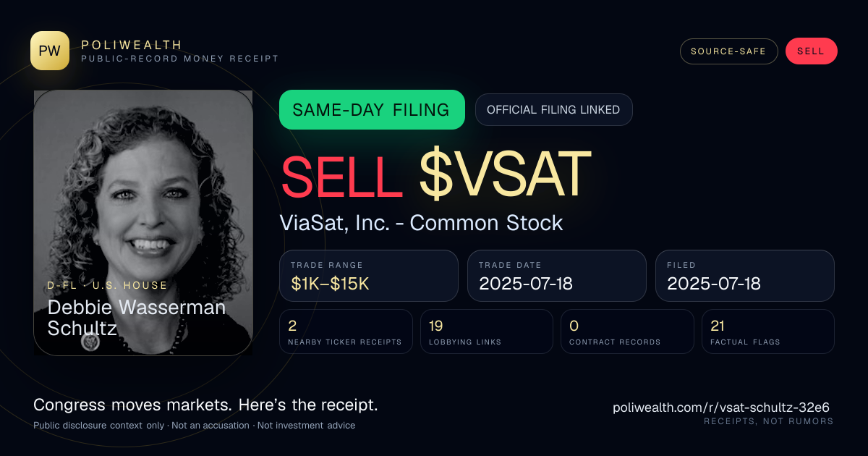Click the Debbie Wasserman Schultz name text
The image size is (868, 456).
137,318
